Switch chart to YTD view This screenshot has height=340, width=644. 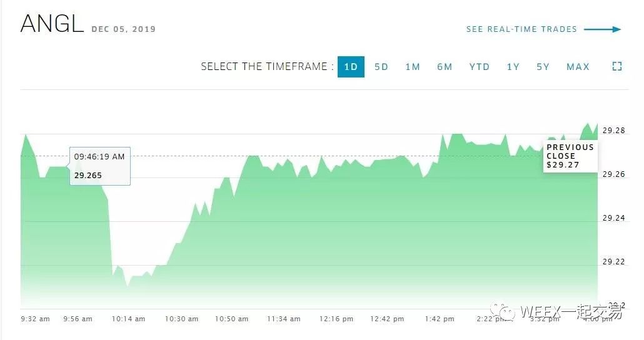point(480,67)
